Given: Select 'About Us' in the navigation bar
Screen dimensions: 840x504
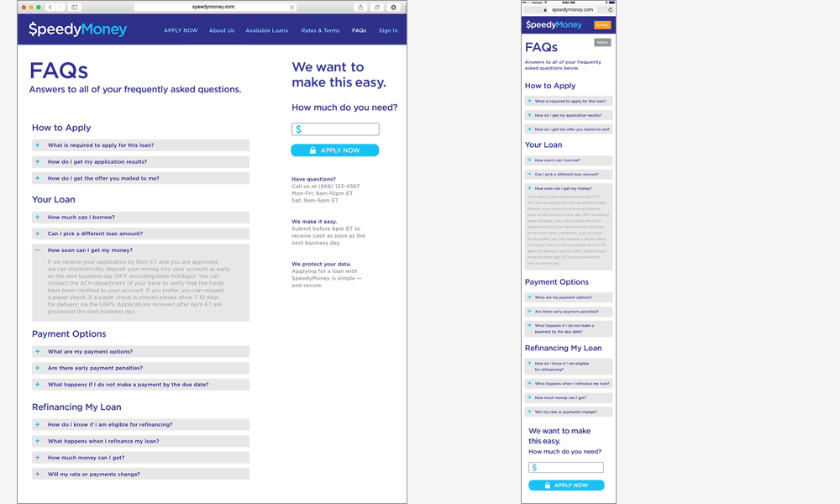Looking at the screenshot, I should [x=220, y=30].
